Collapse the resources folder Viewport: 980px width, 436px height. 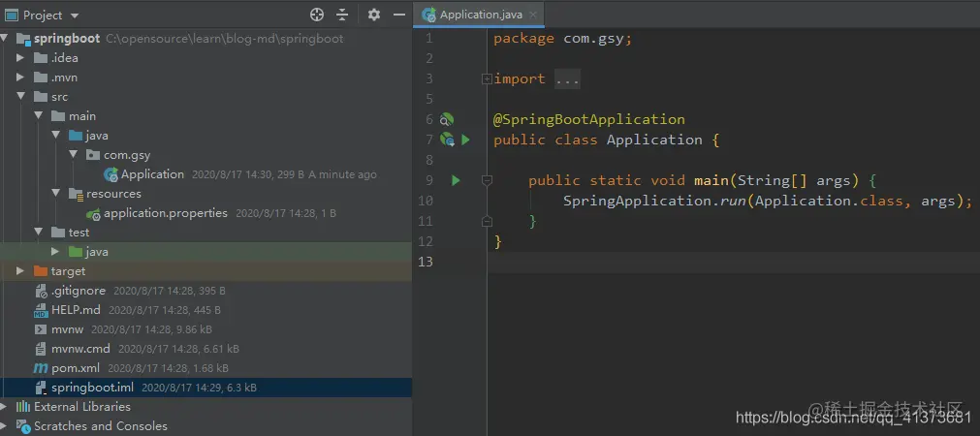55,194
